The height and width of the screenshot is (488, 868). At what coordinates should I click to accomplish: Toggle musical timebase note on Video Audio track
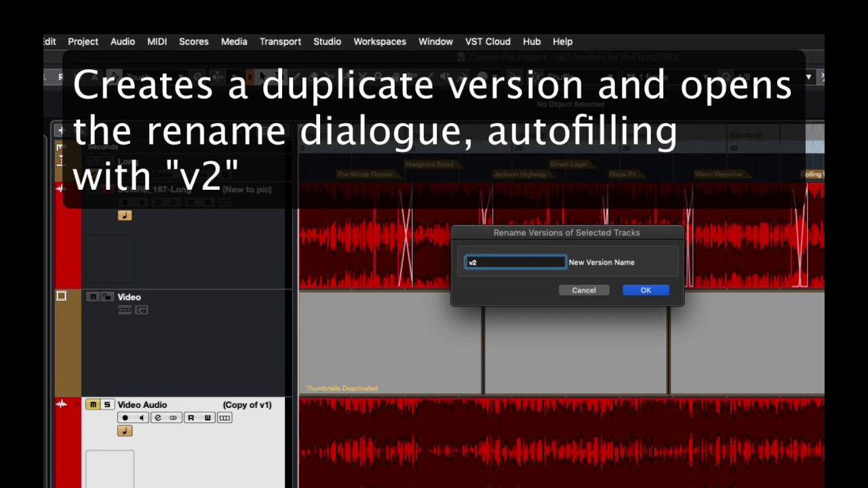pyautogui.click(x=125, y=431)
